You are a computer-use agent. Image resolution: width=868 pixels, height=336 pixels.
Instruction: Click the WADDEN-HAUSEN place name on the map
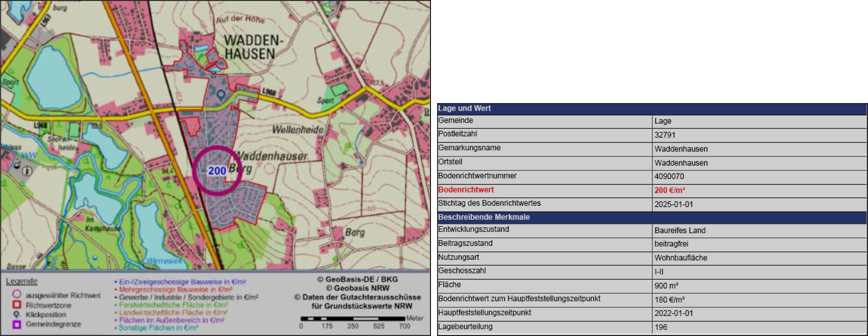[x=254, y=47]
